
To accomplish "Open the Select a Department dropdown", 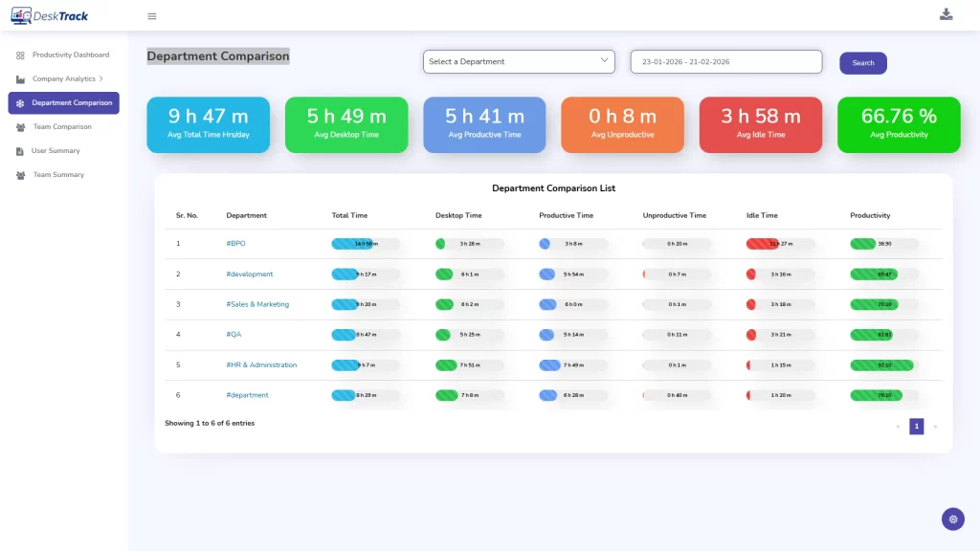I will click(x=519, y=61).
